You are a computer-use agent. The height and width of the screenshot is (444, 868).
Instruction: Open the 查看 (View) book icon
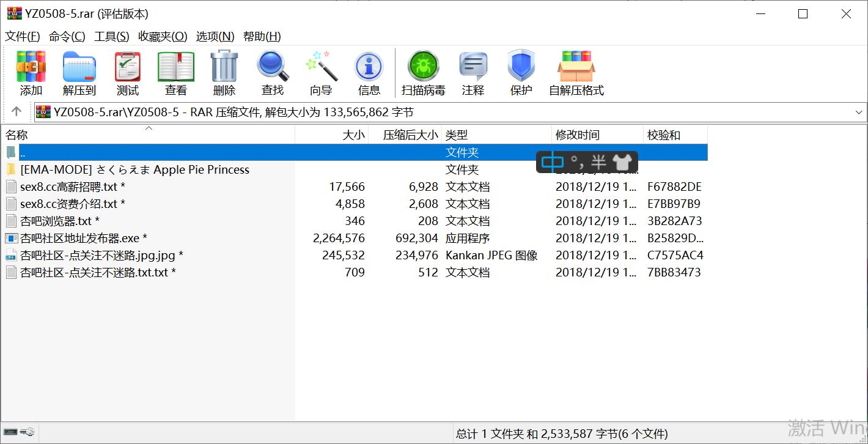[176, 73]
